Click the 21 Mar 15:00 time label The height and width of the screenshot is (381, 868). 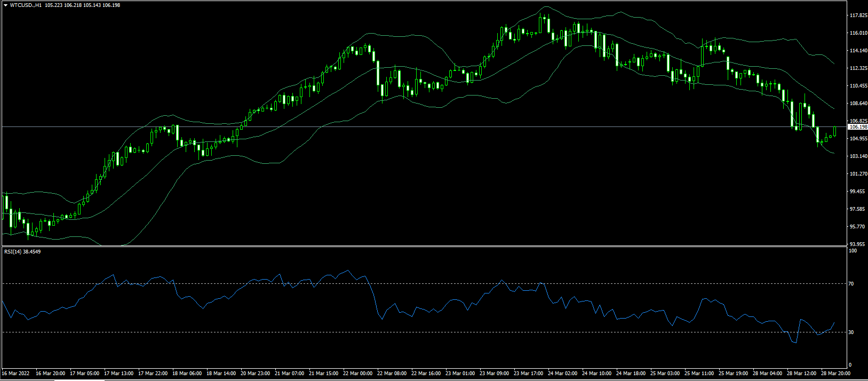pyautogui.click(x=323, y=374)
